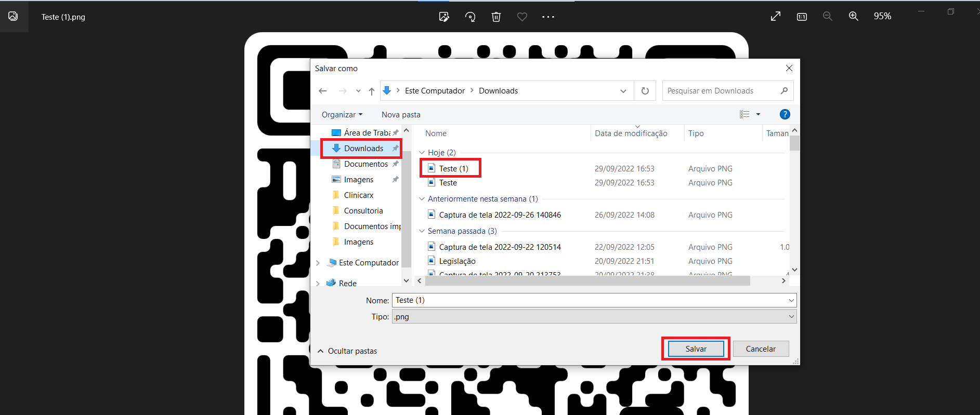Expand the Tipo file type dropdown

pos(791,317)
